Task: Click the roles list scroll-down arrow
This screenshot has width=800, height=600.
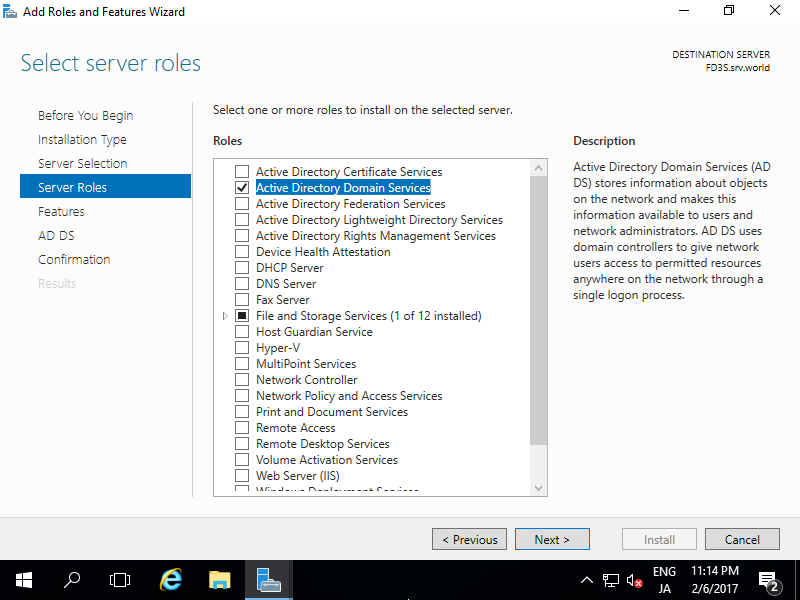Action: (x=538, y=488)
